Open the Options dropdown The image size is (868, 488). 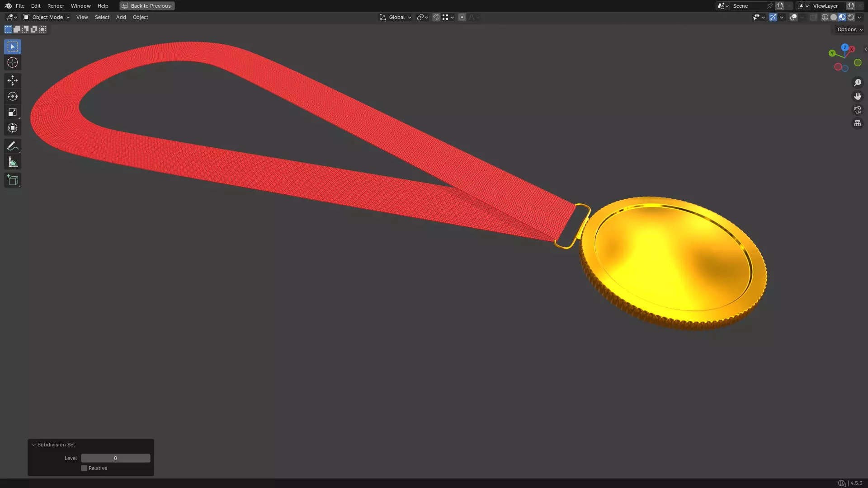(x=850, y=29)
